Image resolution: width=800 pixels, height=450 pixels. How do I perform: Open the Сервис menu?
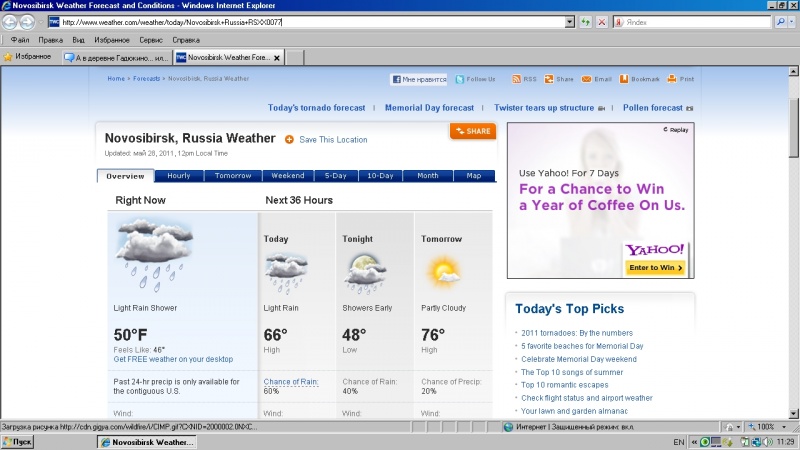151,40
